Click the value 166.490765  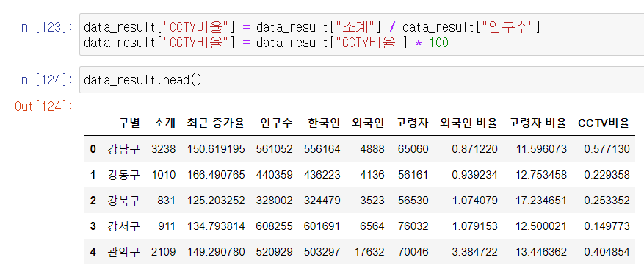216,175
